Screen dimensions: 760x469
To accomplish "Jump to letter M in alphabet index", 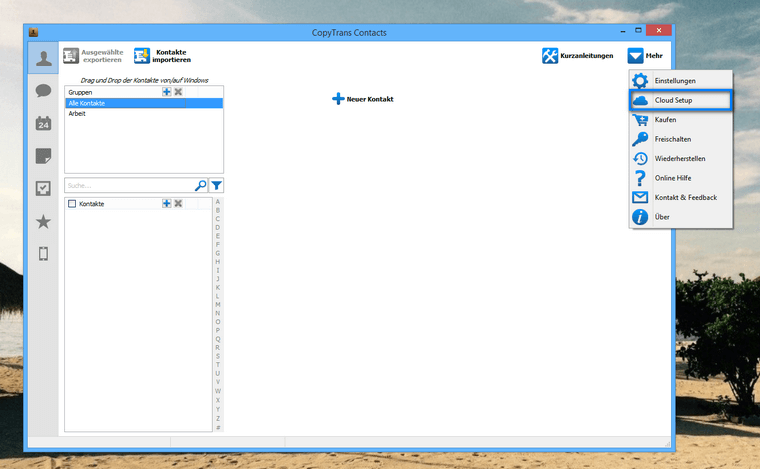I will (x=218, y=304).
